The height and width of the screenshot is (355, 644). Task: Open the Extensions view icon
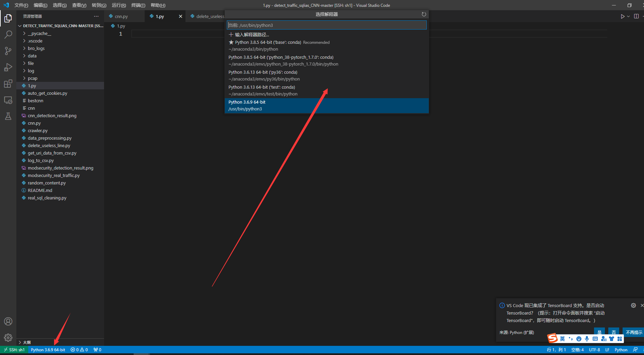pyautogui.click(x=8, y=84)
